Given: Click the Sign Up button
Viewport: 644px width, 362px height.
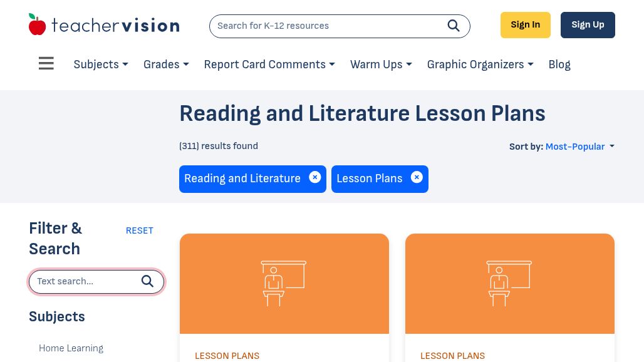Looking at the screenshot, I should [x=588, y=25].
